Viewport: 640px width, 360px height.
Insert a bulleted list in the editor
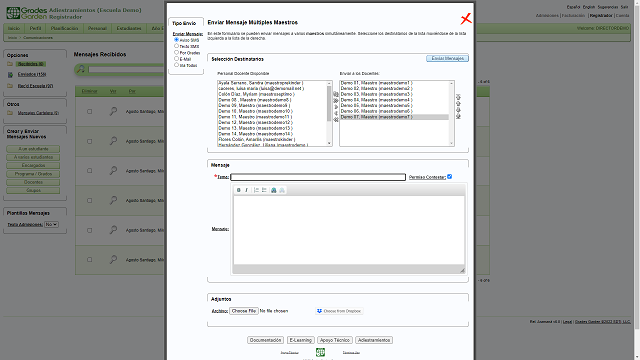pyautogui.click(x=264, y=190)
